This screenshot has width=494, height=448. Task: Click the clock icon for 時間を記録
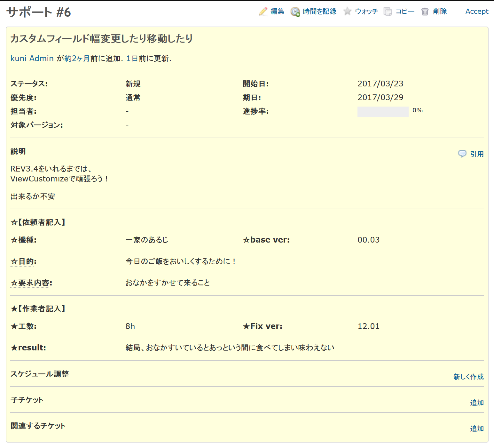(x=294, y=11)
